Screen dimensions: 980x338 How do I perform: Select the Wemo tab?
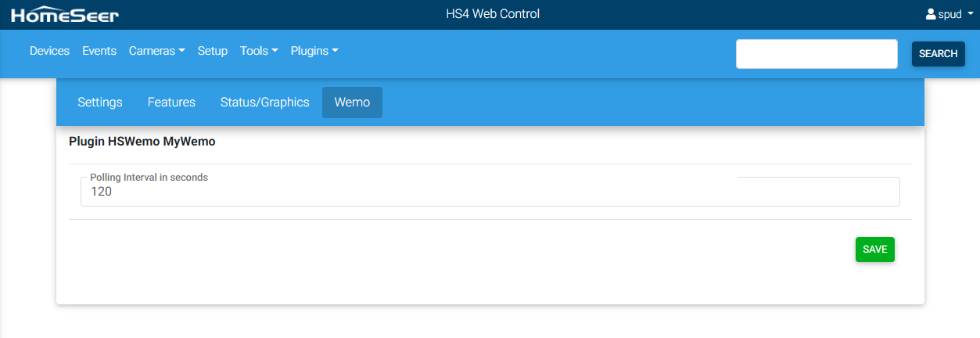(x=352, y=102)
